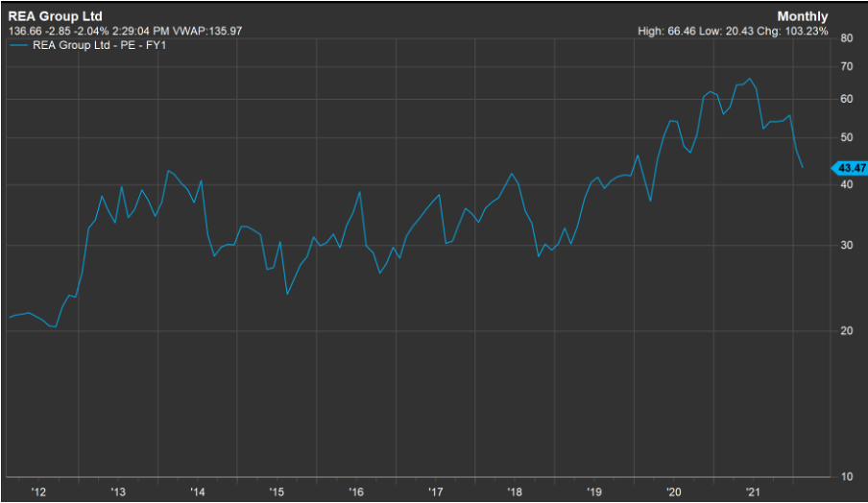The width and height of the screenshot is (868, 503).
Task: Click the 43.47 current value tag
Action: (x=847, y=168)
